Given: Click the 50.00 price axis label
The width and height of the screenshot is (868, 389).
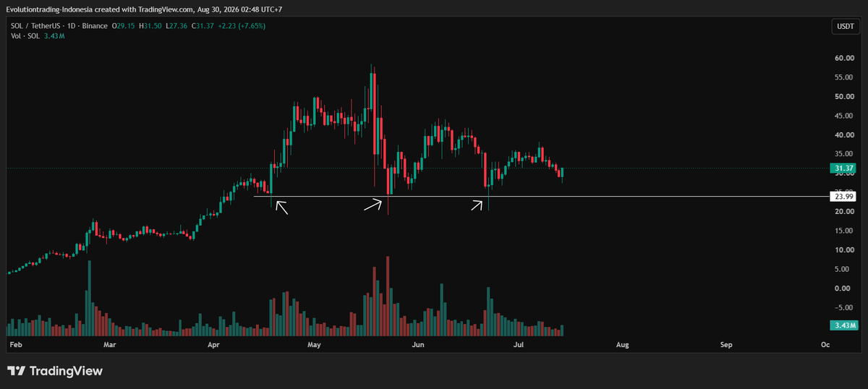Looking at the screenshot, I should click(x=845, y=96).
